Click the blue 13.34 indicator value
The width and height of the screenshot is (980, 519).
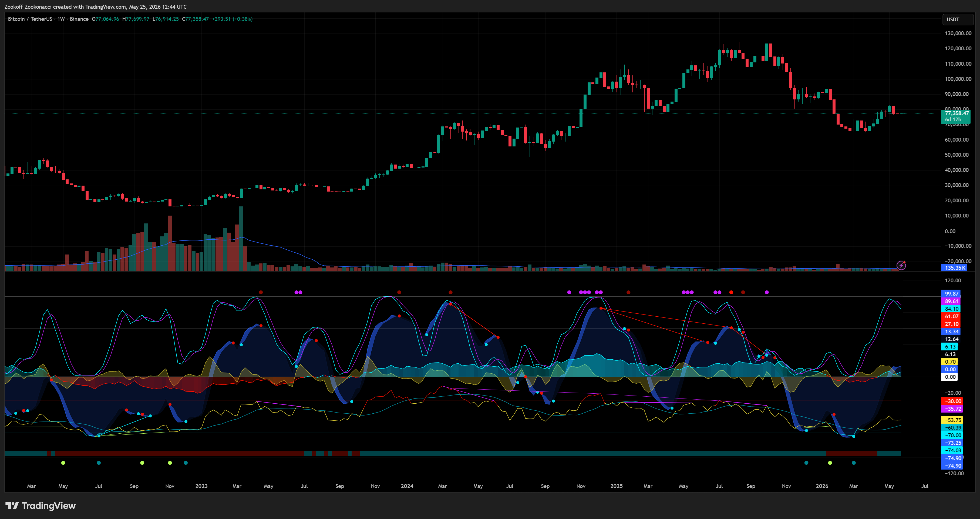tap(951, 332)
